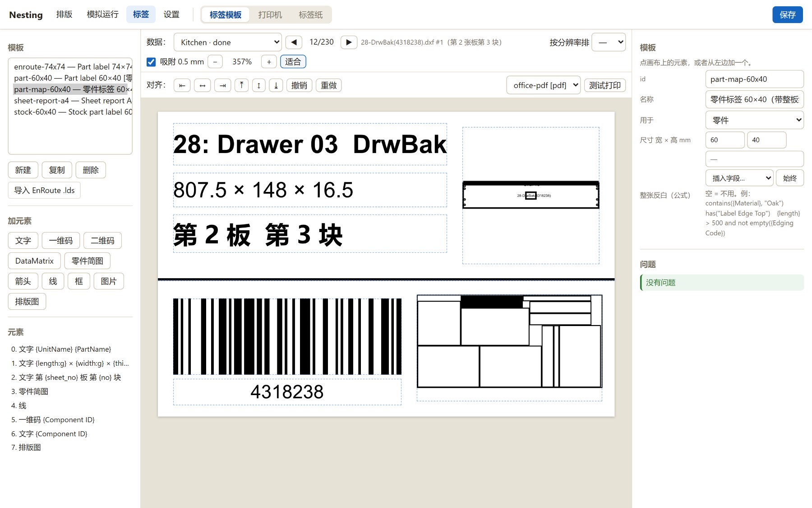Click the 保存 button
Screen dimensions: 812x508
788,15
